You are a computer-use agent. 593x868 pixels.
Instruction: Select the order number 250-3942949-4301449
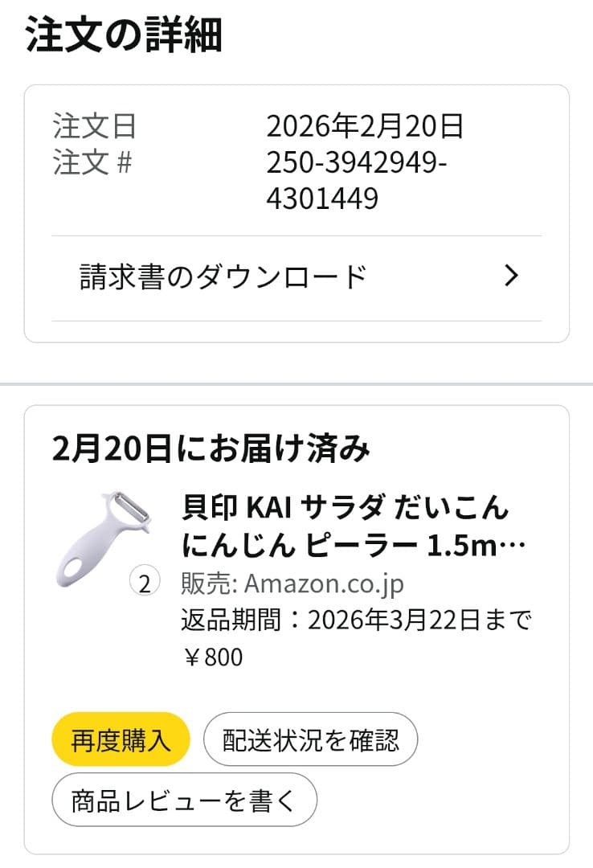click(x=357, y=180)
